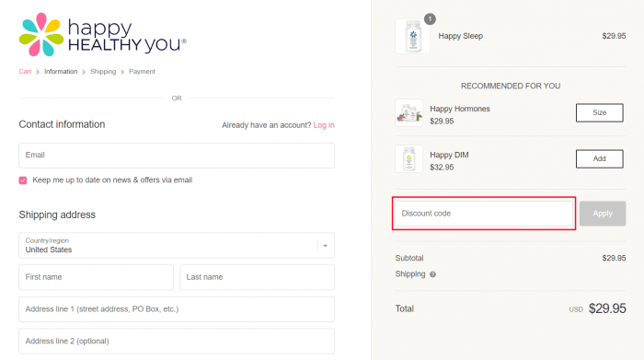Click the Happy Healthy You logo

point(103,34)
